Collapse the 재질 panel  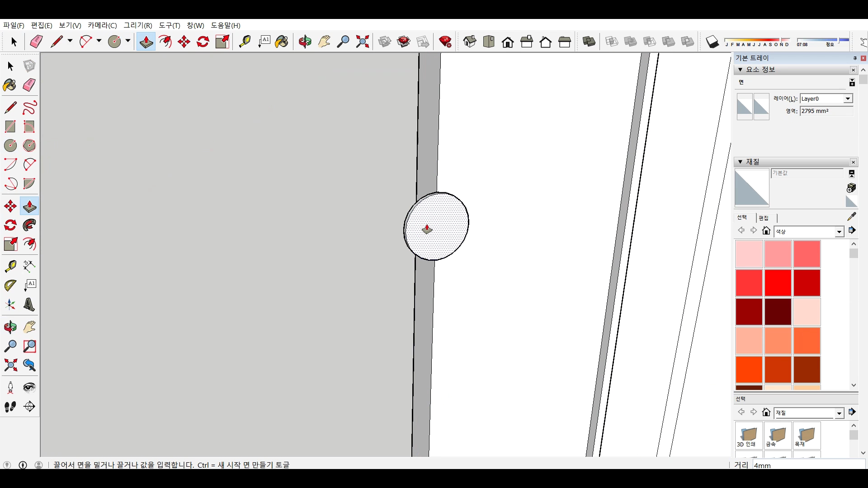(x=740, y=162)
